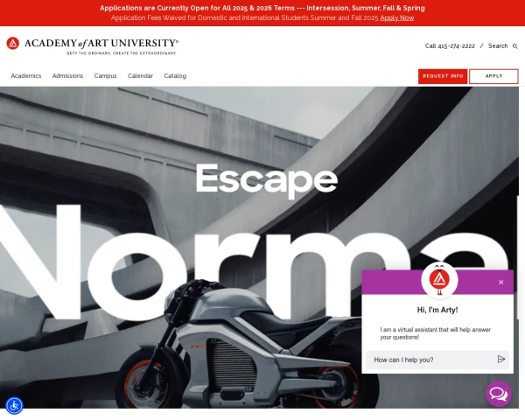Click the Request Info button
Viewport: 525px width, 420px height.
(443, 76)
